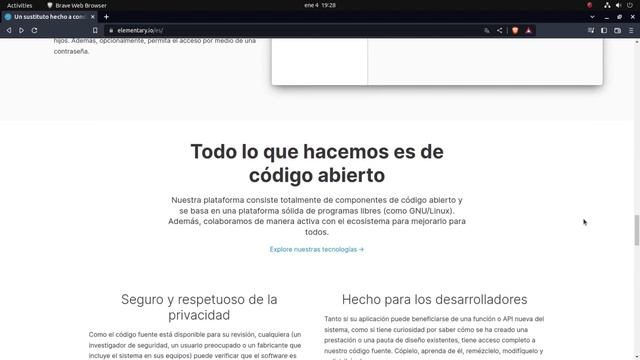
Task: Go forward with the browser forward arrow
Action: click(21, 30)
